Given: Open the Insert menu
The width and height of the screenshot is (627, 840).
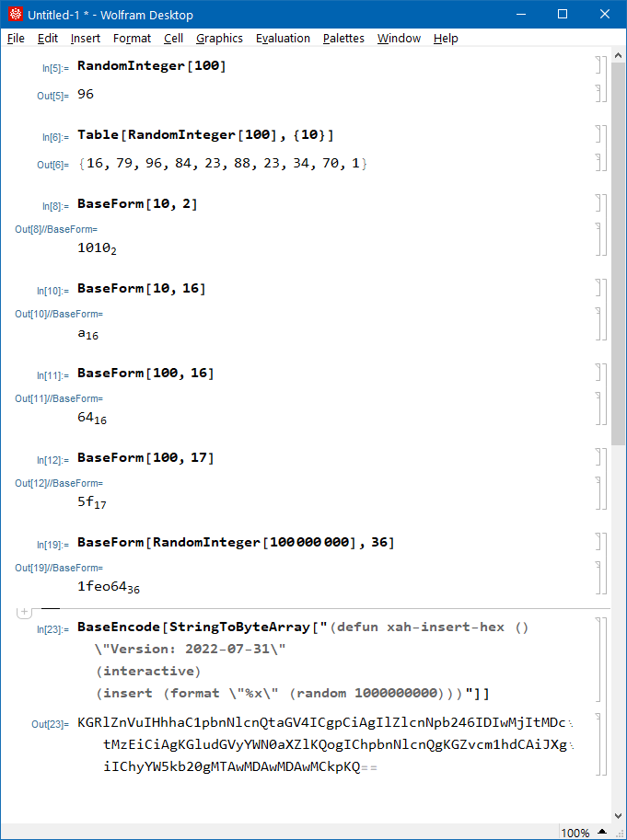Looking at the screenshot, I should pos(86,39).
